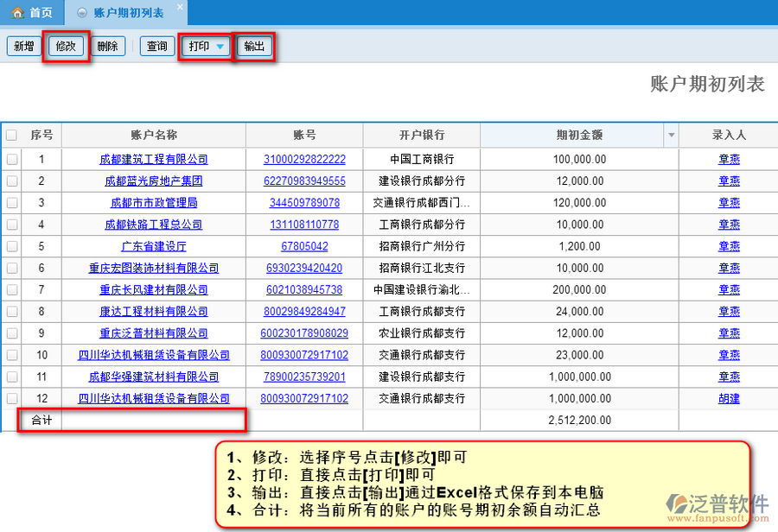Screen dimensions: 778x532
Task: Open the 查询 search function
Action: [x=157, y=47]
